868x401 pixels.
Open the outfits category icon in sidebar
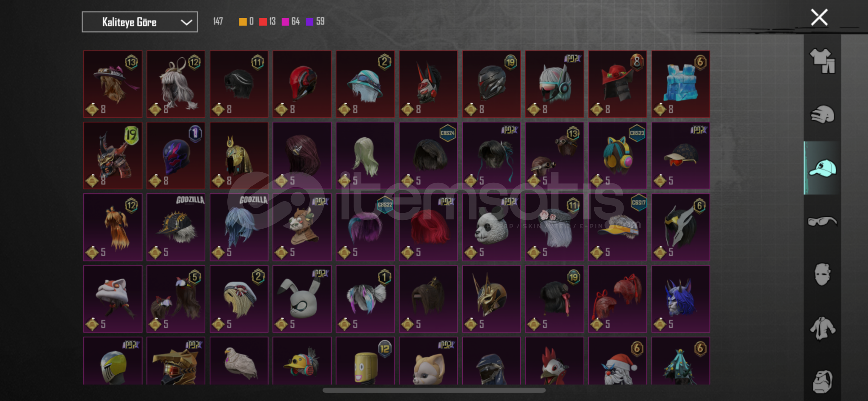(822, 61)
